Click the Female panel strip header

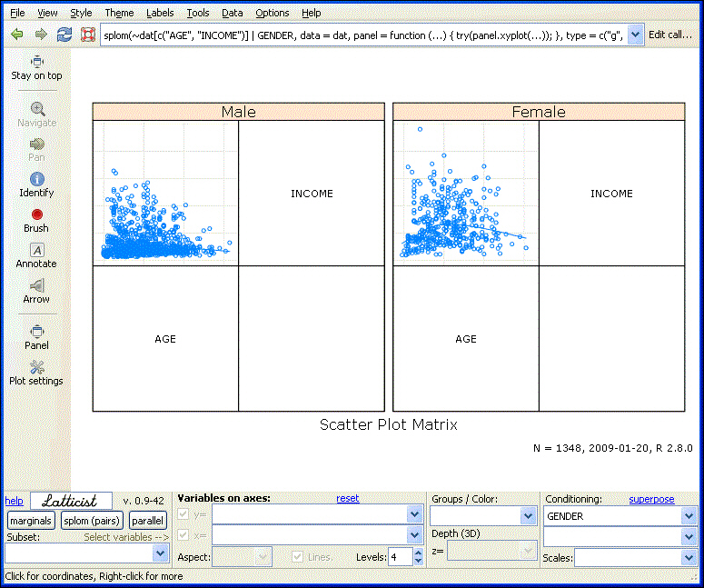tap(539, 112)
